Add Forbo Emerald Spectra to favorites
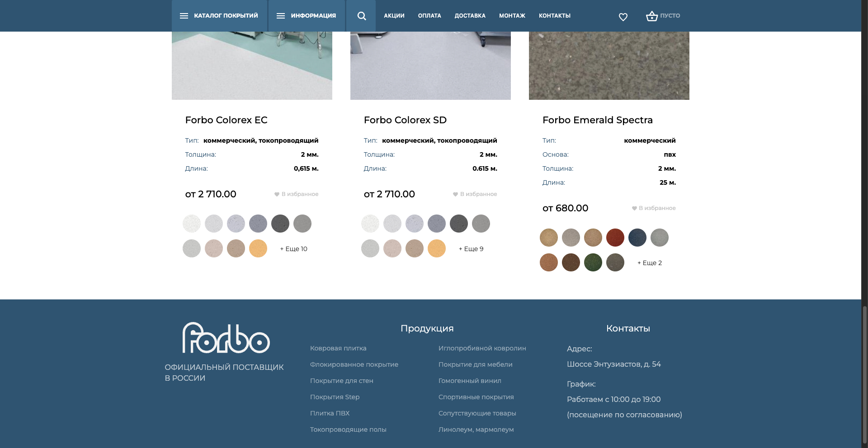 click(x=653, y=208)
